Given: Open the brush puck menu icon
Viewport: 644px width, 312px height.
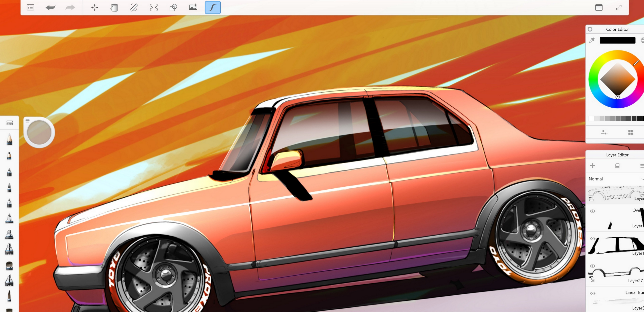Looking at the screenshot, I should point(28,121).
